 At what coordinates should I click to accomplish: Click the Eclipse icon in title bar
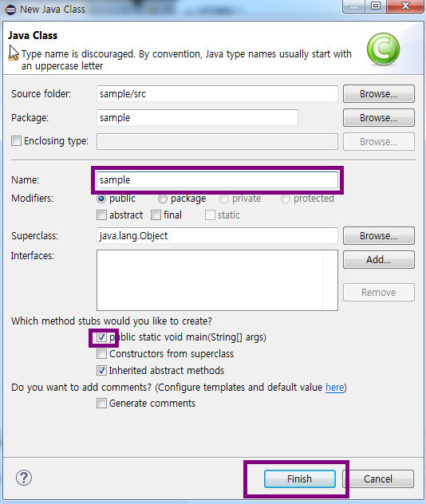coord(10,10)
